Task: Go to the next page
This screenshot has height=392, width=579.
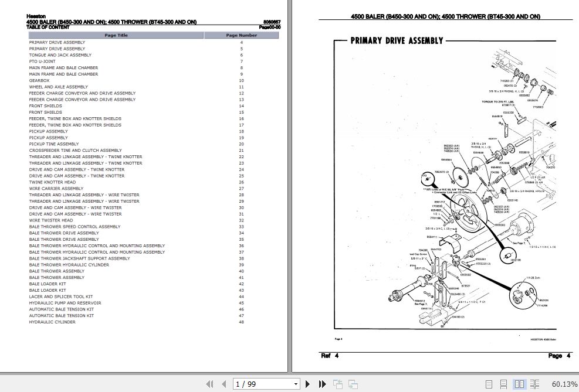Action: point(308,384)
